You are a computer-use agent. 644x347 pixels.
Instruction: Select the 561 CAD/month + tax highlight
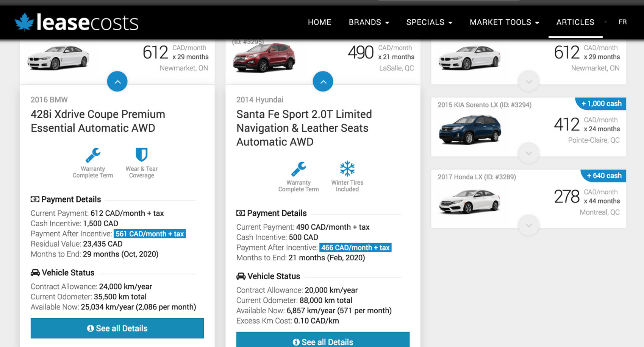click(150, 234)
